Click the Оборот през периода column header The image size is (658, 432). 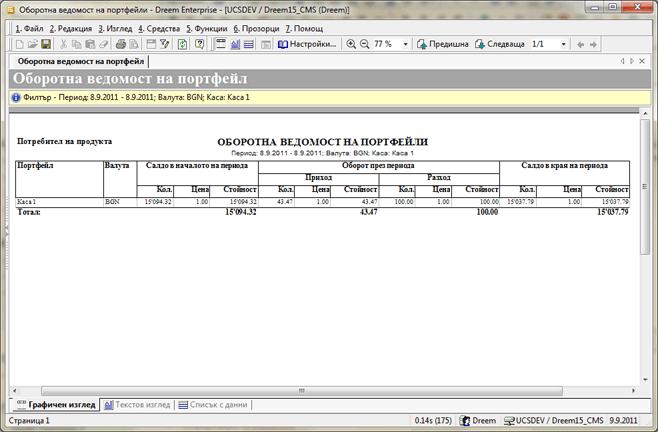point(378,165)
